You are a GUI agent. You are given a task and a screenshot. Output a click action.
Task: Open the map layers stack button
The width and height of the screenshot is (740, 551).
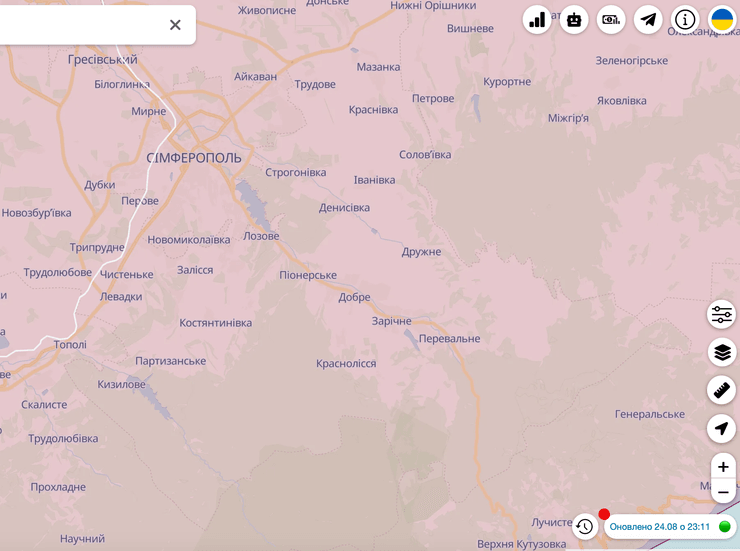pos(722,352)
